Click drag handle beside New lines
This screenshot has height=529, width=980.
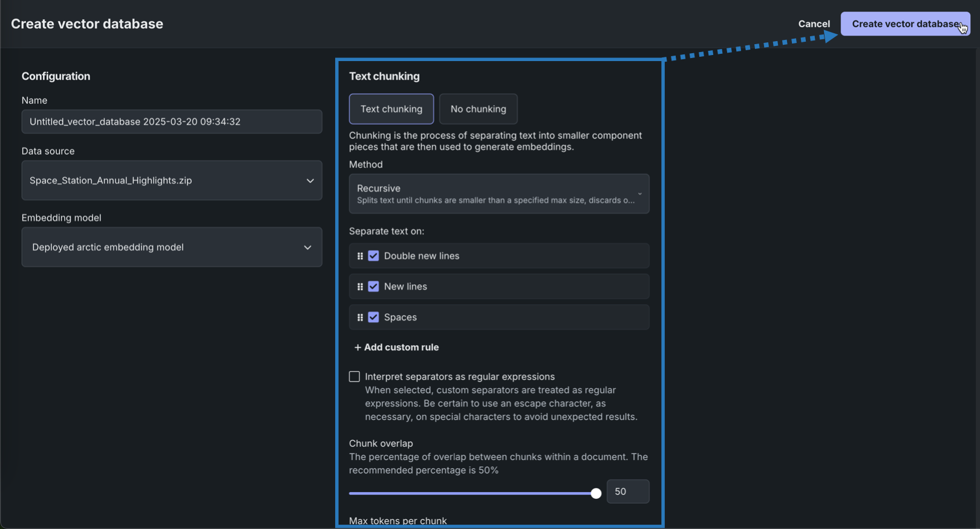pyautogui.click(x=360, y=287)
